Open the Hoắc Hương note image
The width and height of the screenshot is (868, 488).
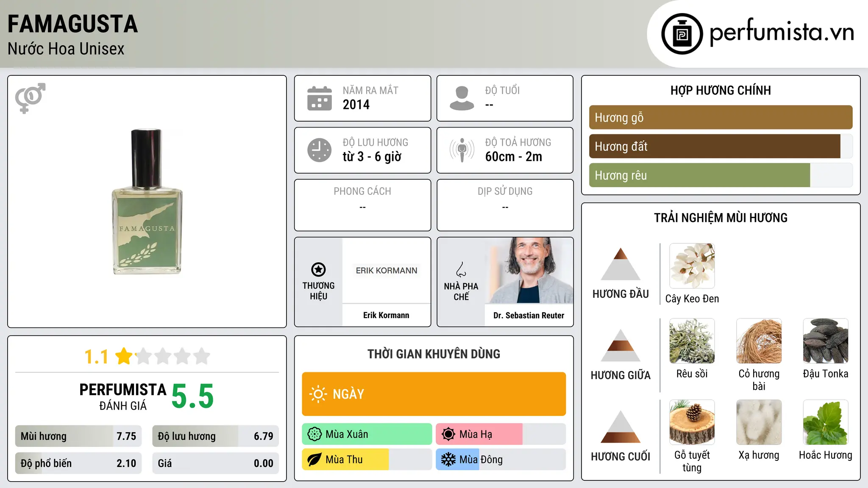tap(826, 422)
